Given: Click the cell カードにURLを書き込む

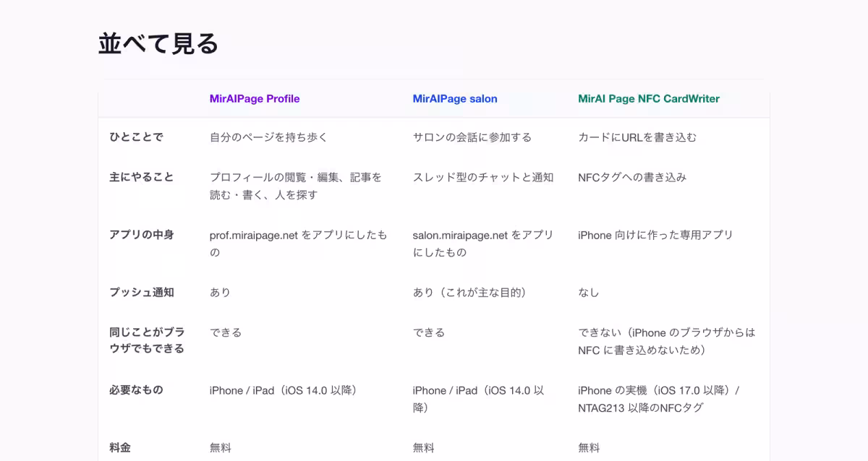Looking at the screenshot, I should 637,137.
